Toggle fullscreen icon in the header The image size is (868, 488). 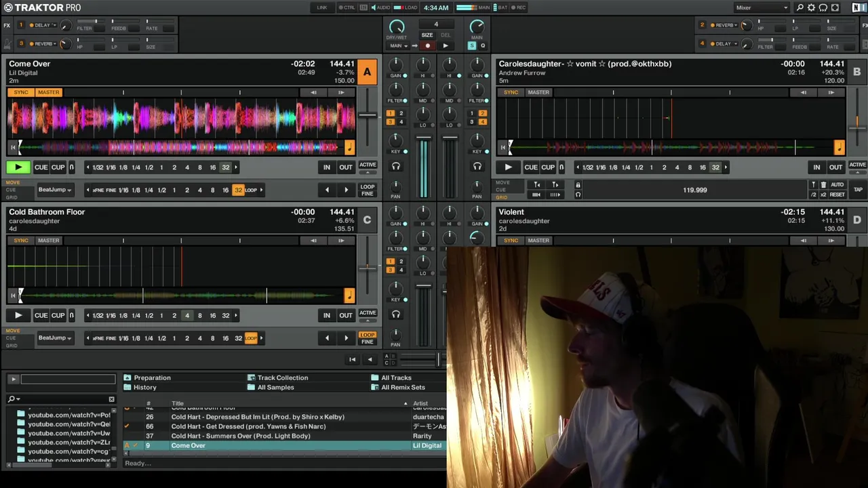(x=835, y=7)
